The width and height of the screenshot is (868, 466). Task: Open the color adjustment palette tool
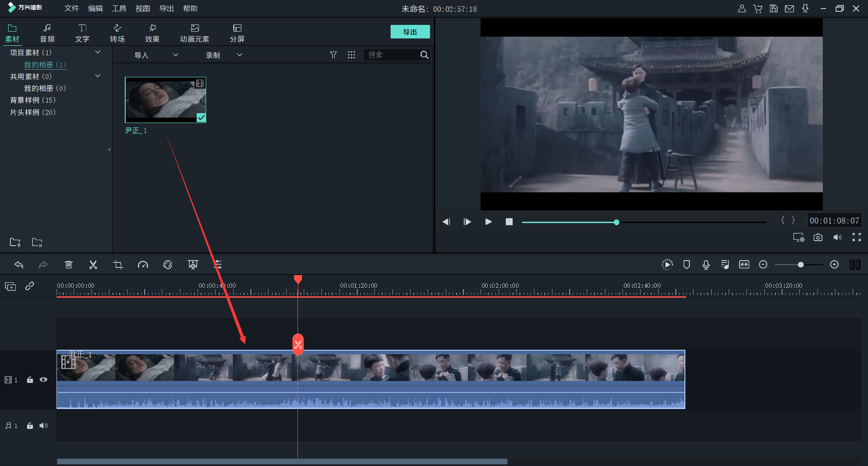pyautogui.click(x=168, y=265)
